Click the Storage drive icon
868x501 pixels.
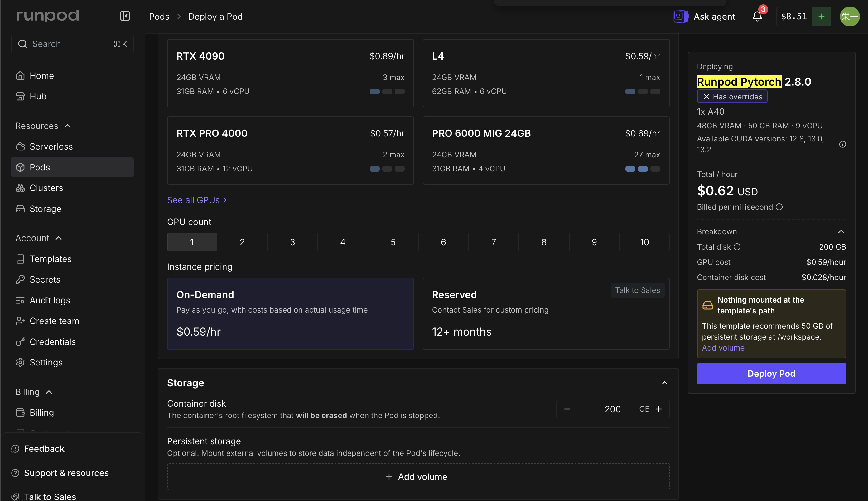(20, 209)
